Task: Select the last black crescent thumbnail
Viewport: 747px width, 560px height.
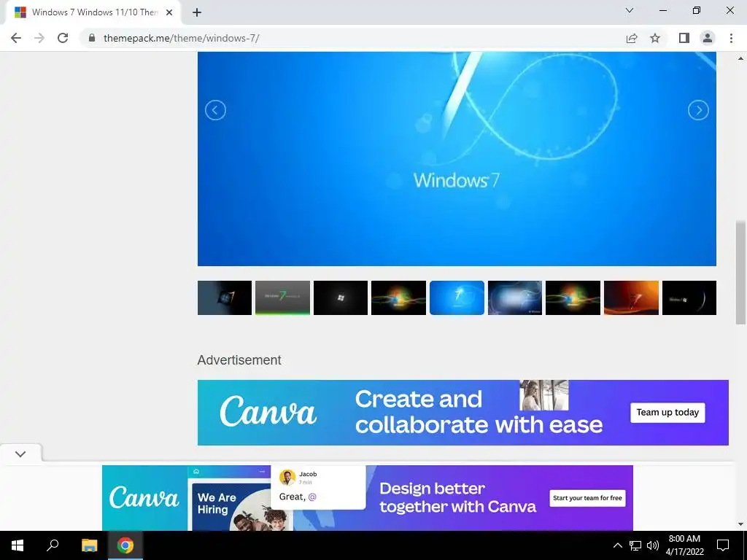Action: coord(689,298)
